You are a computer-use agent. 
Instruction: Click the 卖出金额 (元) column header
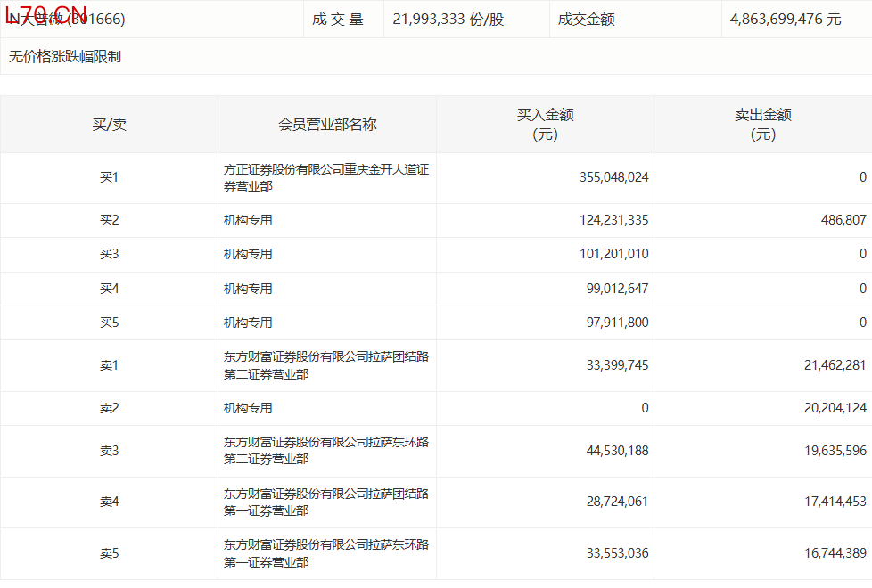pos(762,125)
